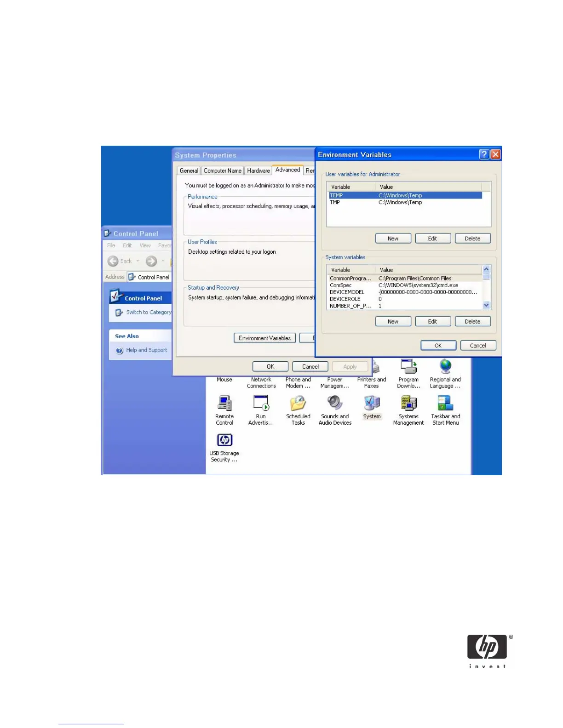Click the Back arrow in Control Panel

coord(113,261)
